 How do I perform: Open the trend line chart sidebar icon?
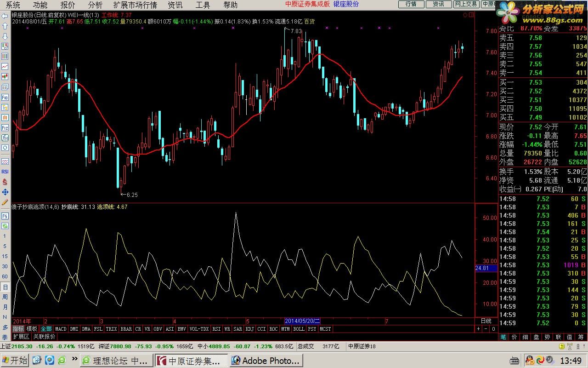pyautogui.click(x=5, y=67)
